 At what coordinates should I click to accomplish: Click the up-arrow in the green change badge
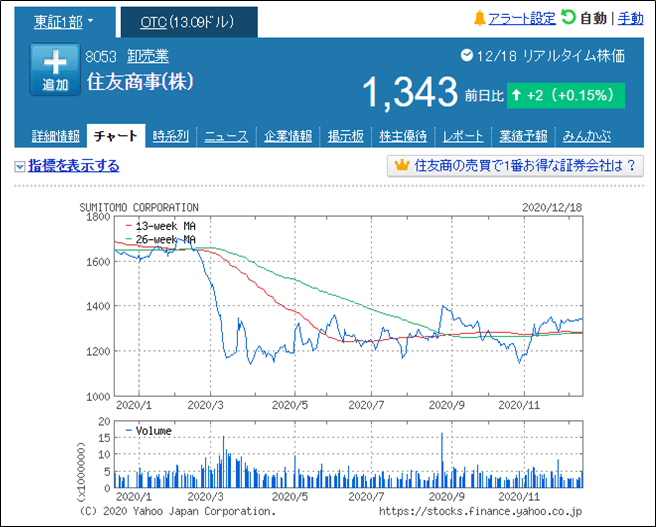(x=517, y=95)
